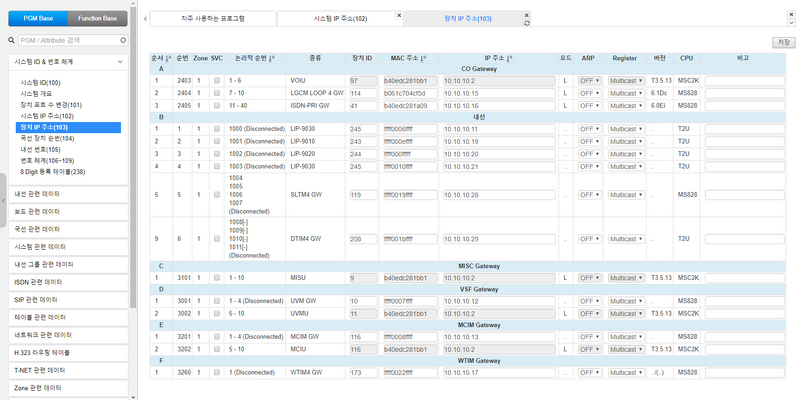
Task: Open 자주 사용하는 프로그램 tab
Action: click(x=213, y=19)
